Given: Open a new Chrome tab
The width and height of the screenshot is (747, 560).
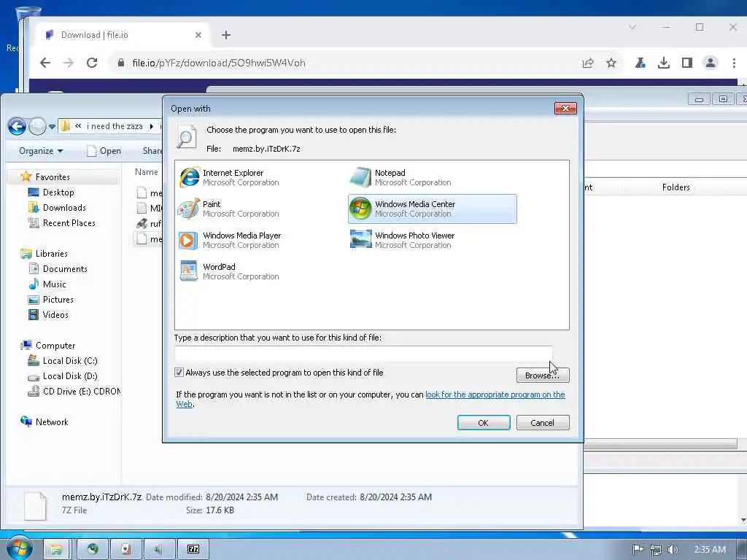Looking at the screenshot, I should tap(226, 35).
